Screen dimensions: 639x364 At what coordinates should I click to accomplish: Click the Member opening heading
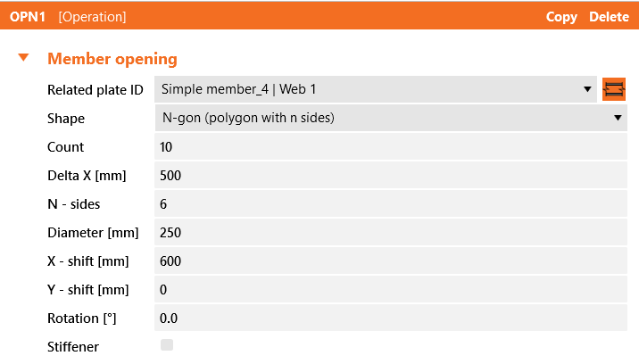(112, 59)
